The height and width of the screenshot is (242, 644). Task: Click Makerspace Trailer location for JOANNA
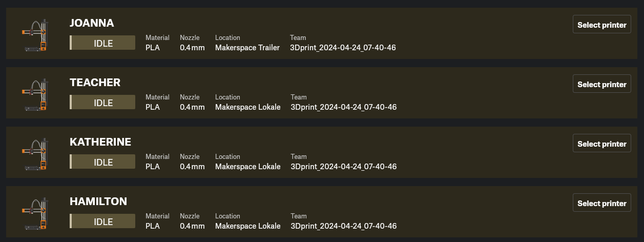[x=247, y=48]
